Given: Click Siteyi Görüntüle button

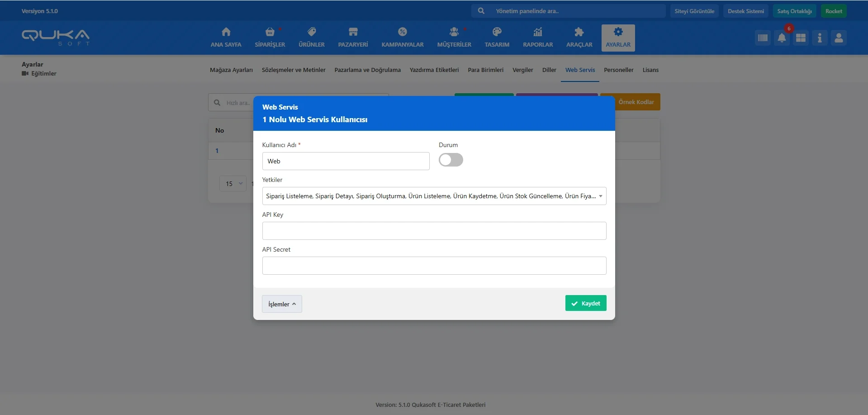Looking at the screenshot, I should pyautogui.click(x=694, y=11).
